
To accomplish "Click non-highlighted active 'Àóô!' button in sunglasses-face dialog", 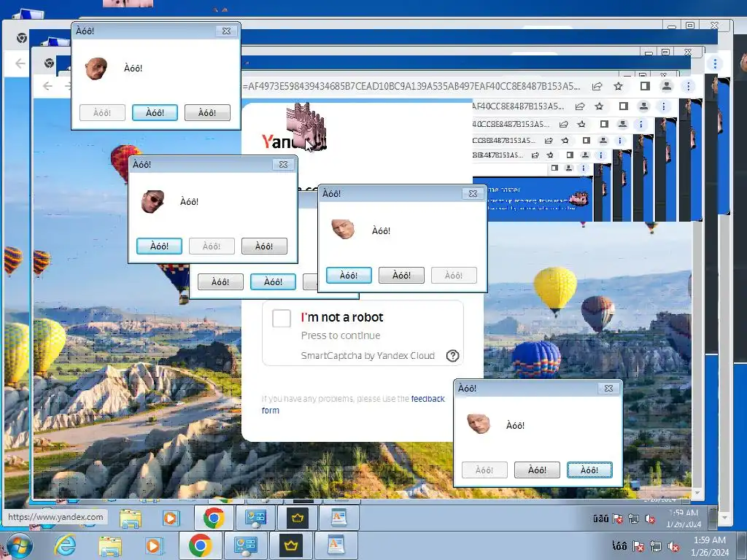I will pyautogui.click(x=264, y=246).
